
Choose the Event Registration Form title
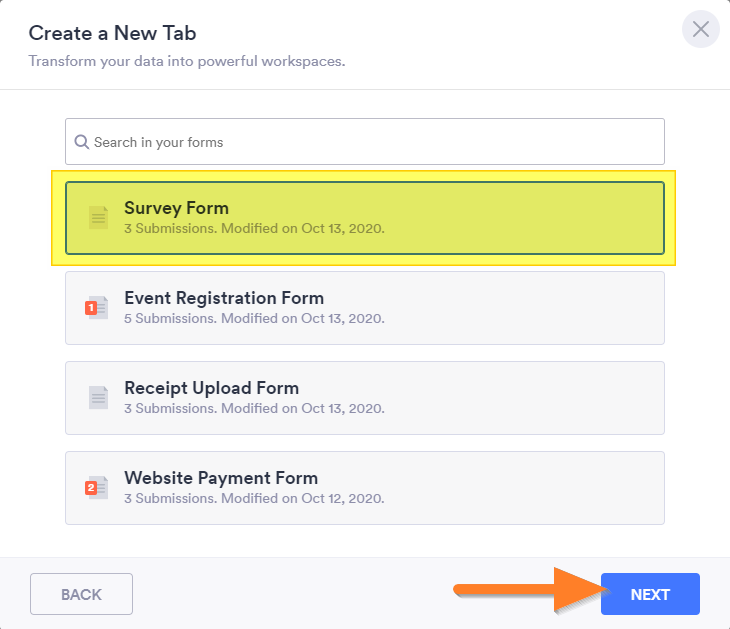(224, 298)
